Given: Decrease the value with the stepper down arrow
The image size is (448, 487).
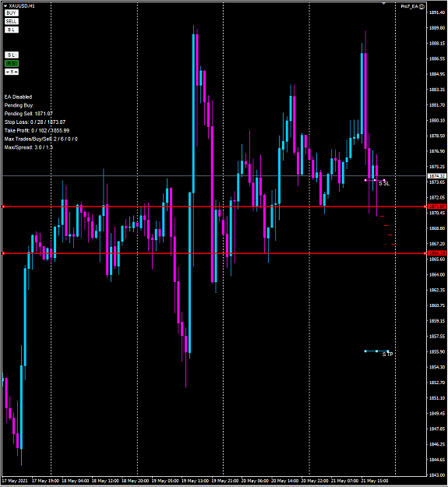Looking at the screenshot, I should (x=8, y=72).
